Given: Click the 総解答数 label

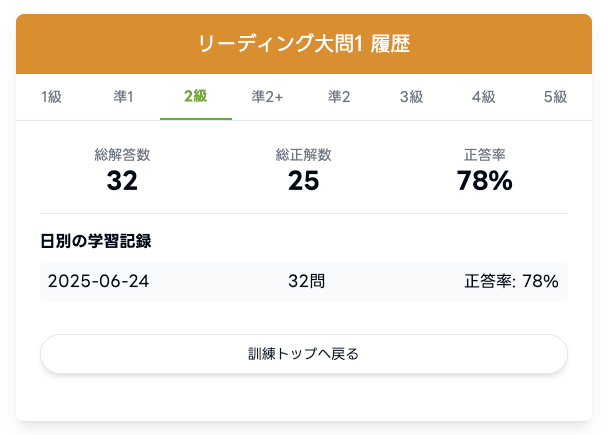Looking at the screenshot, I should [x=122, y=155].
